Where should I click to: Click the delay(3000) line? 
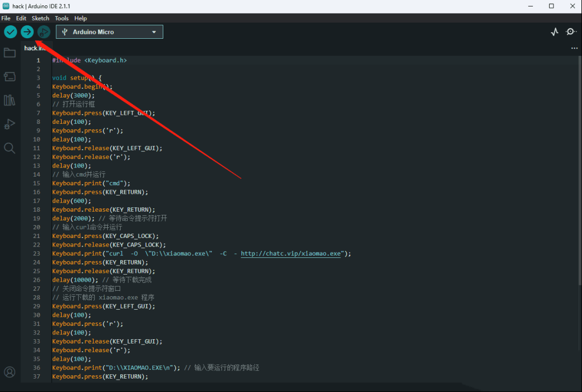coord(73,95)
